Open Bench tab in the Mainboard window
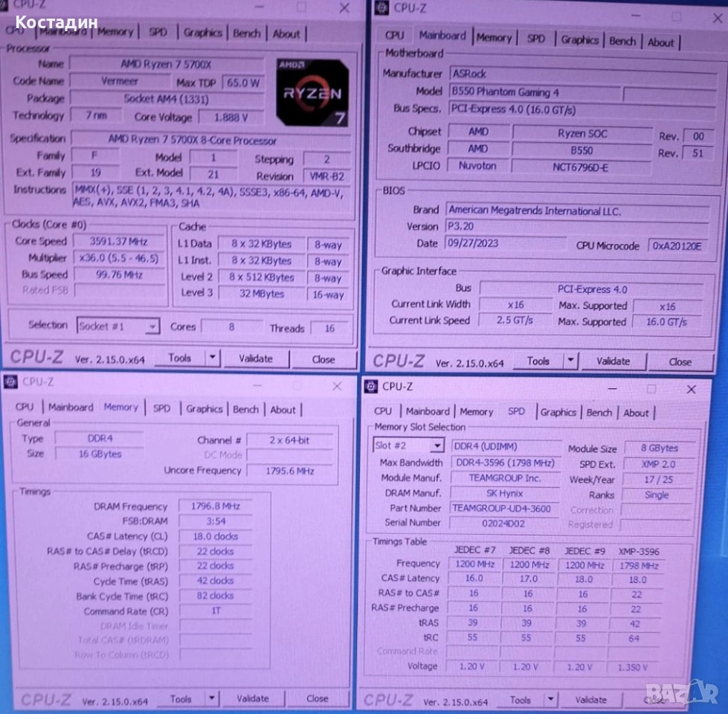 coord(622,42)
